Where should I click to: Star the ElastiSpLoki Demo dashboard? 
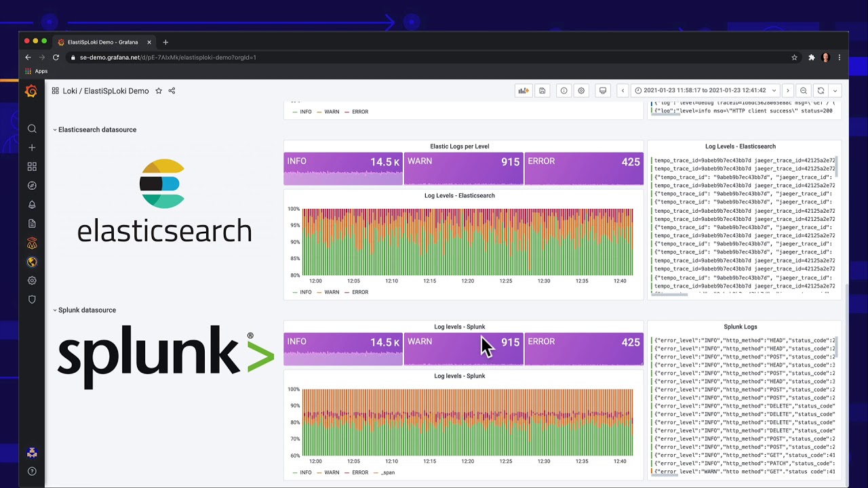pos(159,91)
